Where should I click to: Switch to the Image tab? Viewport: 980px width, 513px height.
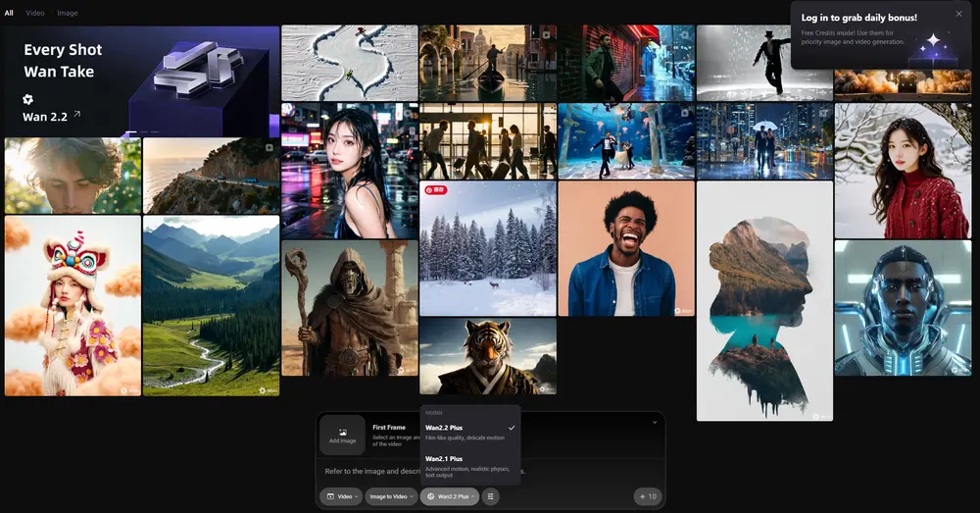(x=68, y=13)
